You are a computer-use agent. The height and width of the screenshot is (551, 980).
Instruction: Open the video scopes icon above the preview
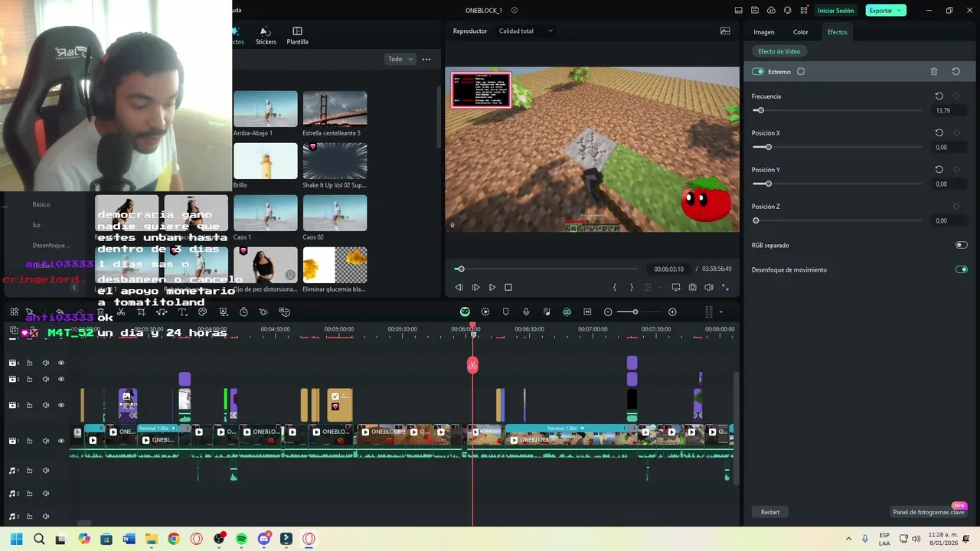coord(725,31)
